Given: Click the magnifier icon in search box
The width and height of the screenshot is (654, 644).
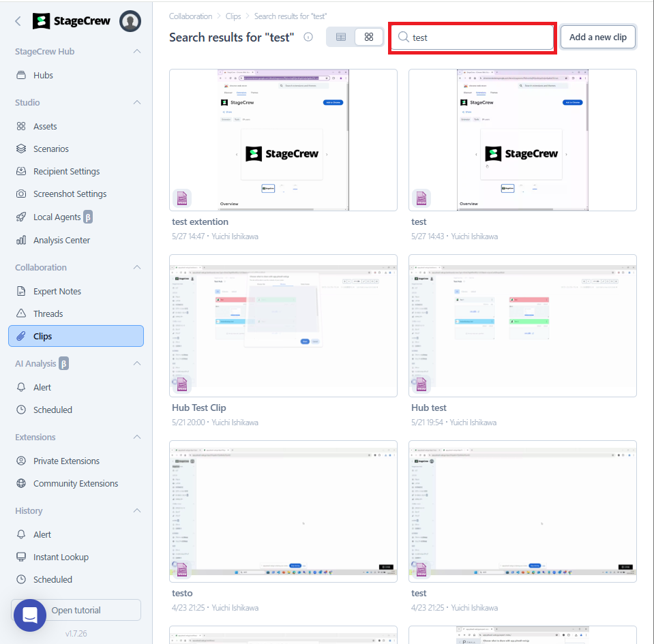Looking at the screenshot, I should 404,37.
